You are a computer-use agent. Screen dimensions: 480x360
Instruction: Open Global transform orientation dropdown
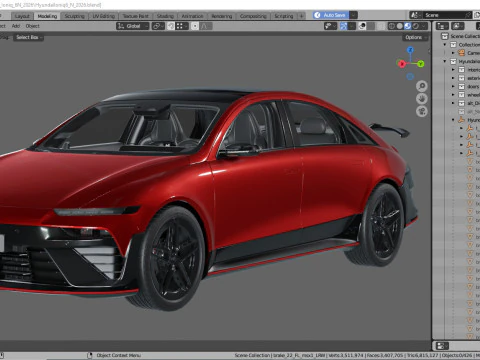132,26
